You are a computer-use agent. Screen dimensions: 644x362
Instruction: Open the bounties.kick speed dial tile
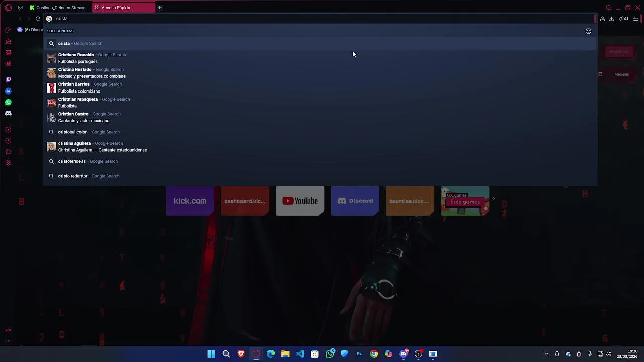(410, 201)
